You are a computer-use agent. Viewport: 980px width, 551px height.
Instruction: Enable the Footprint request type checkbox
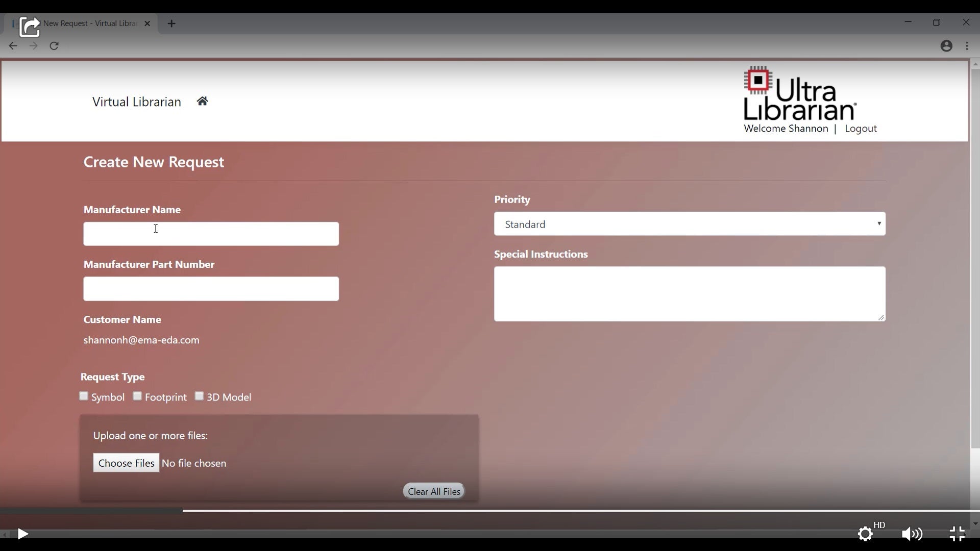(x=137, y=395)
